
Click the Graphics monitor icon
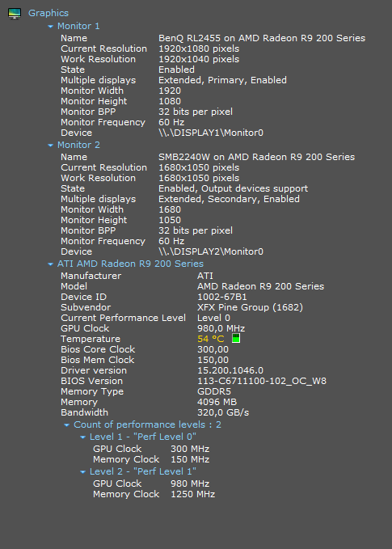click(x=15, y=13)
